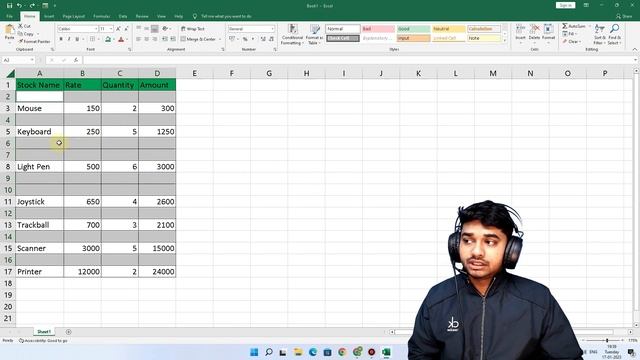Toggle Wrap Text
Screen dimensions: 640x360
coord(193,29)
